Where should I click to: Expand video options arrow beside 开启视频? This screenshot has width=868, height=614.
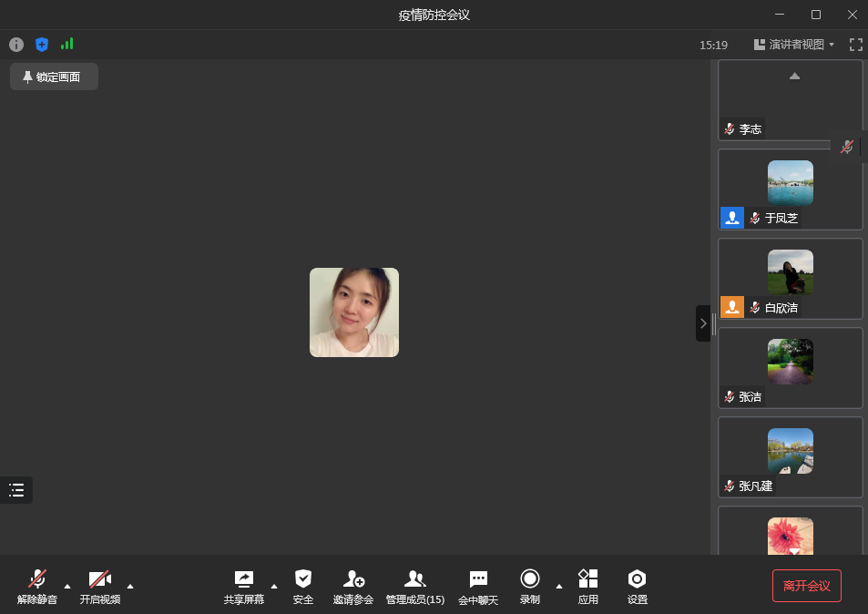[130, 586]
